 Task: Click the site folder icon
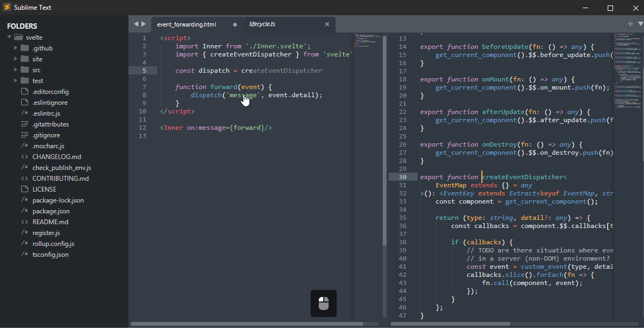(x=24, y=59)
